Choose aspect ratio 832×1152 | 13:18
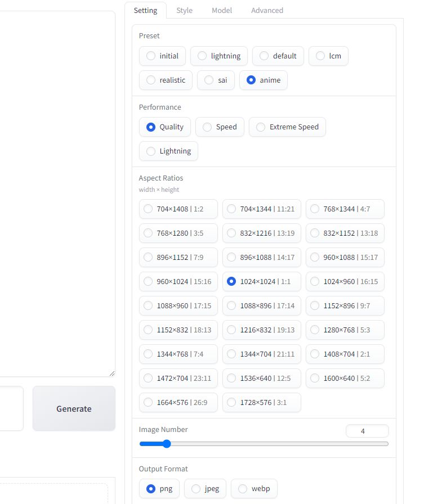Viewport: 442px width, 504px height. point(345,233)
